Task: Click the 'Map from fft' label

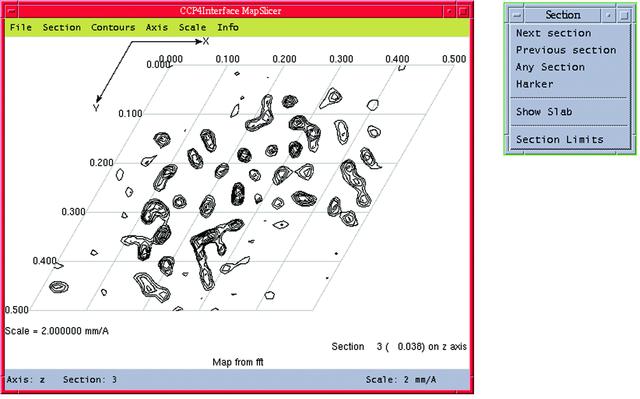Action: 238,362
